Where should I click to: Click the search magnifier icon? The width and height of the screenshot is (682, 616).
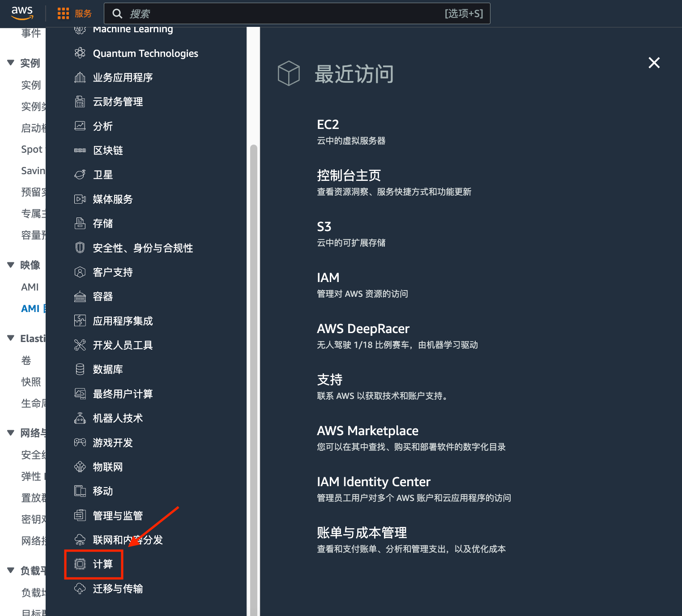117,13
